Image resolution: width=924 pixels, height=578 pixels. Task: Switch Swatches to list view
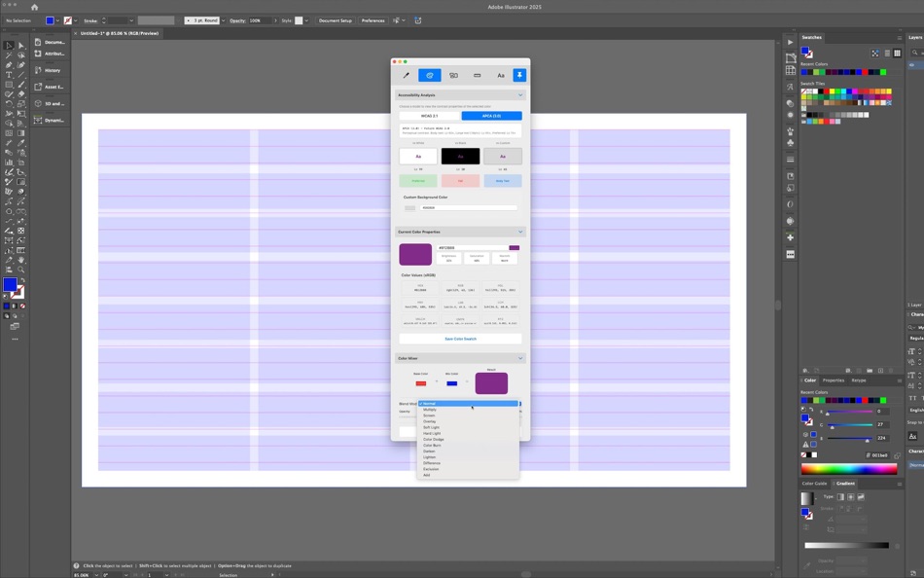(x=887, y=54)
